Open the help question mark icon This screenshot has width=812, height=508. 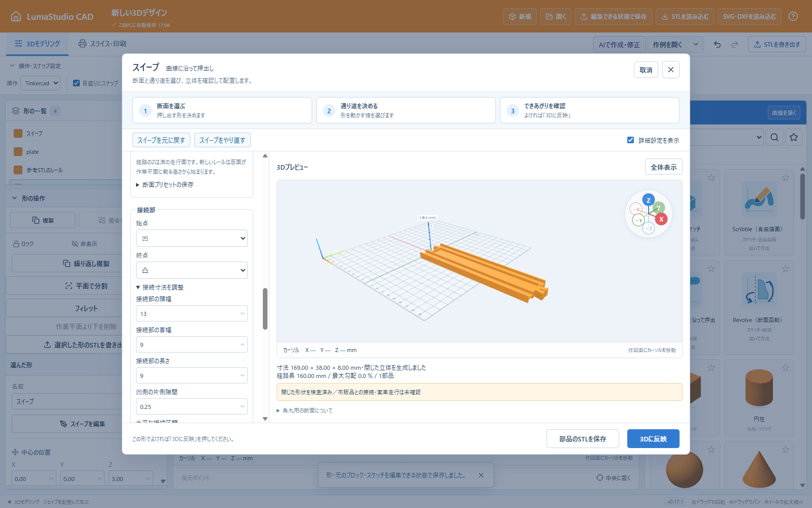[x=793, y=16]
